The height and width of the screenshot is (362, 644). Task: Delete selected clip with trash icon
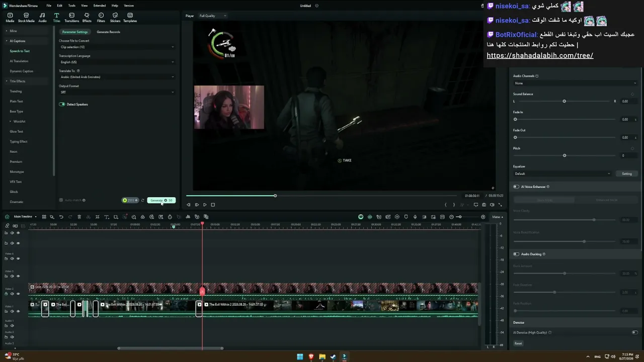pyautogui.click(x=79, y=217)
